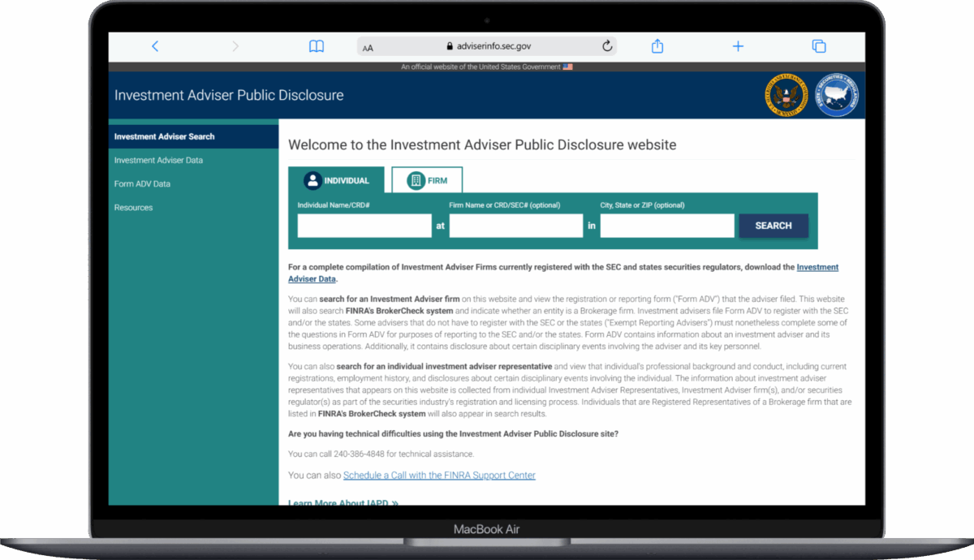
Task: Select Resources in the sidebar
Action: (132, 207)
